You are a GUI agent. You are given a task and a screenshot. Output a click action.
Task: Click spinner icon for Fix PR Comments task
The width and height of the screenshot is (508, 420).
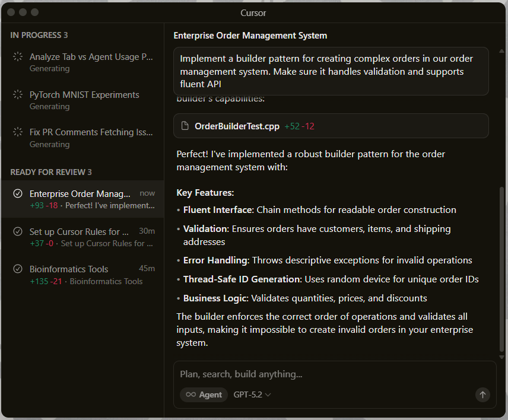18,133
